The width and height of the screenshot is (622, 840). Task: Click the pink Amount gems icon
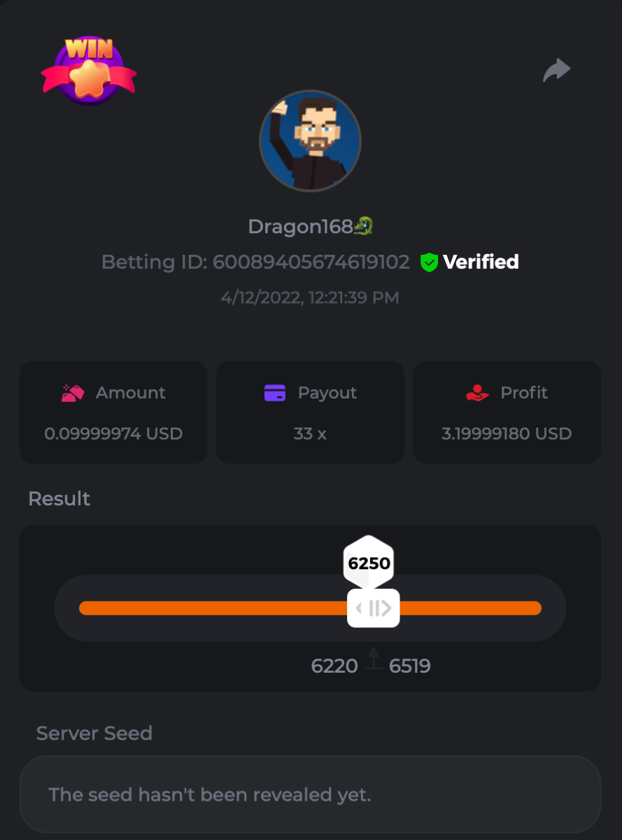(73, 393)
